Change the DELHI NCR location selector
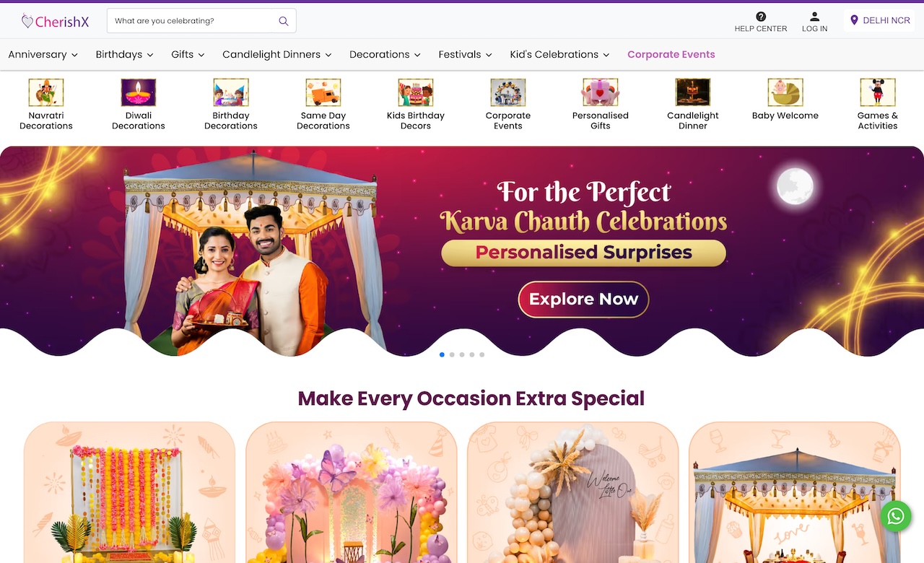This screenshot has height=563, width=924. pos(880,20)
